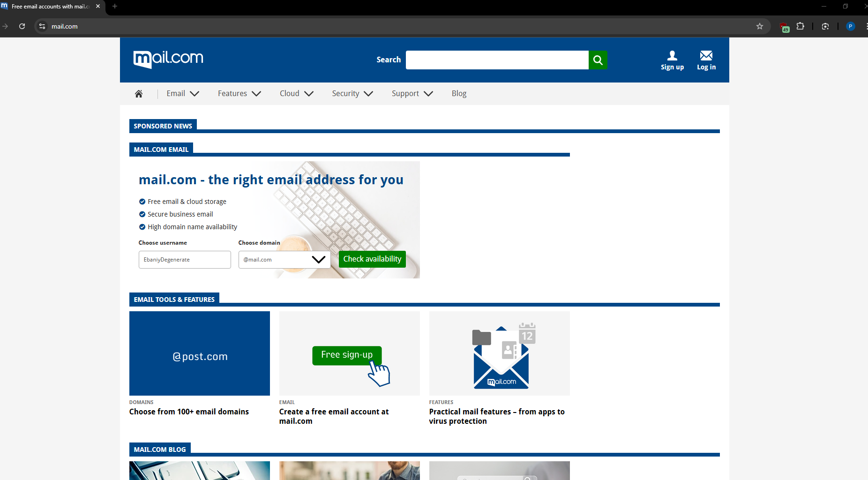Expand the Email navigation menu
The width and height of the screenshot is (868, 480).
(x=183, y=94)
